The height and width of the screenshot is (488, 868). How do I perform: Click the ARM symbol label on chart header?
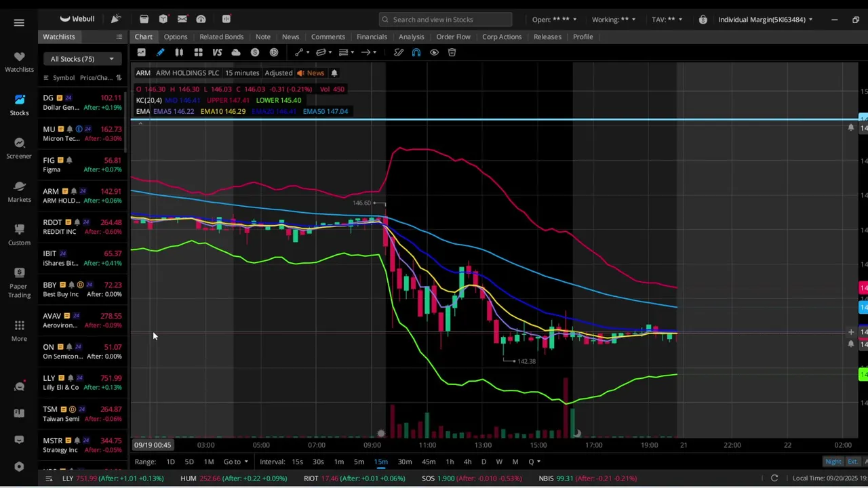click(x=143, y=73)
